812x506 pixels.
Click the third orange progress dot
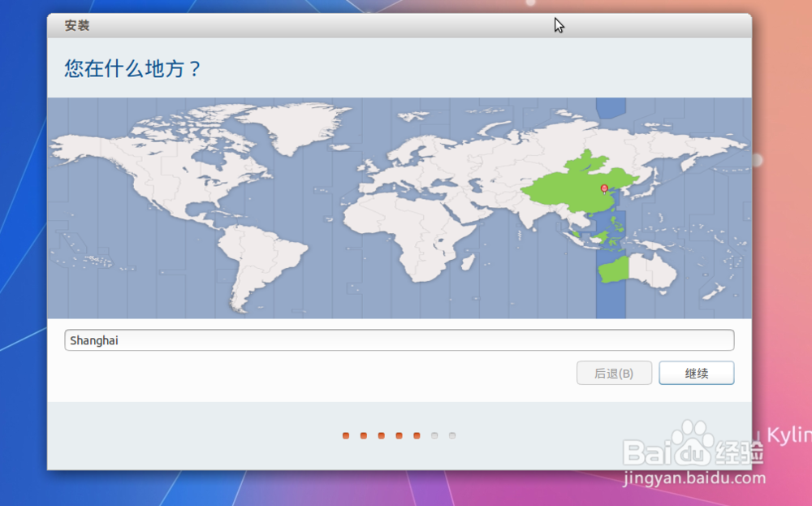(x=381, y=435)
